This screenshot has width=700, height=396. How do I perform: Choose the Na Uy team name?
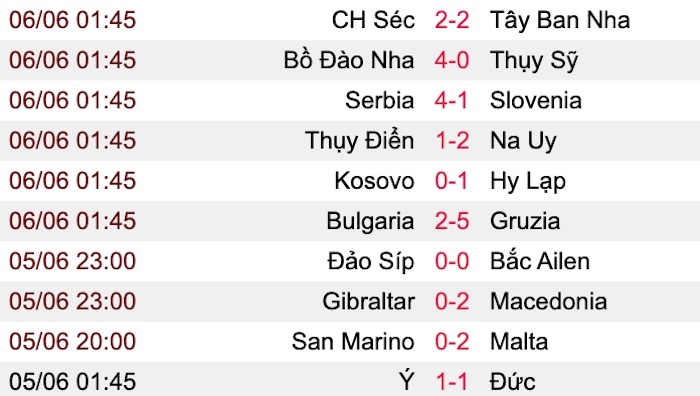pos(523,142)
